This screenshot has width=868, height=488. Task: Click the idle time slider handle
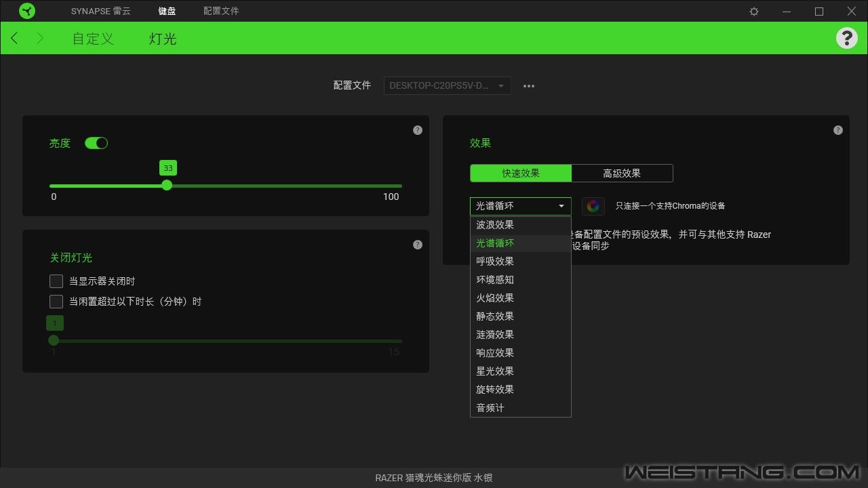tap(54, 340)
